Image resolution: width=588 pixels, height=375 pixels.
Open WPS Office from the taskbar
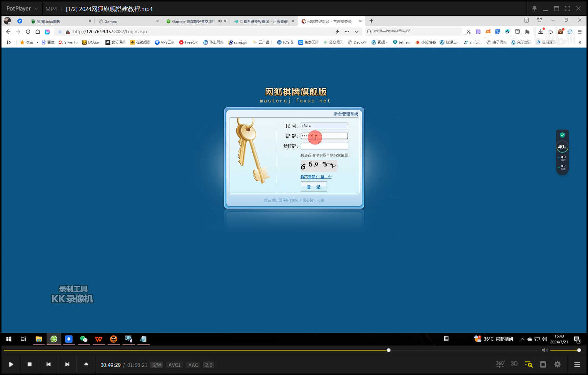99,339
